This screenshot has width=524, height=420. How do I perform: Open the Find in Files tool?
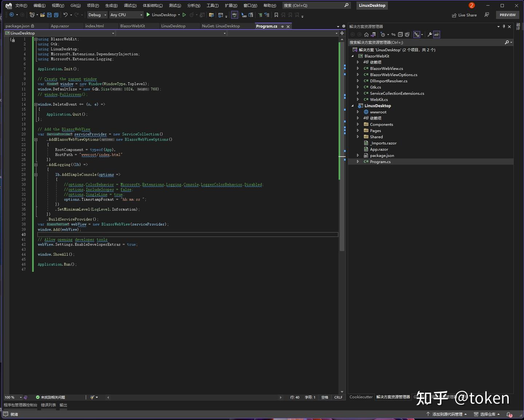(211, 15)
